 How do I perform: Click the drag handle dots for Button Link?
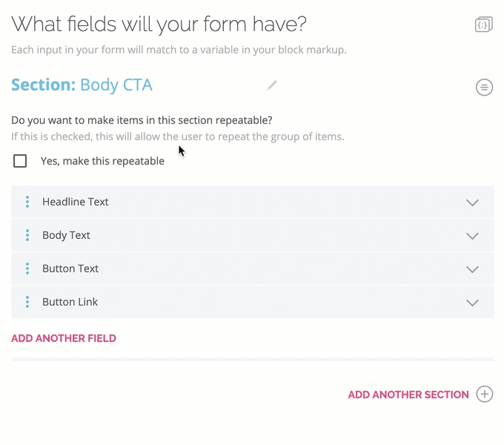[x=27, y=302]
